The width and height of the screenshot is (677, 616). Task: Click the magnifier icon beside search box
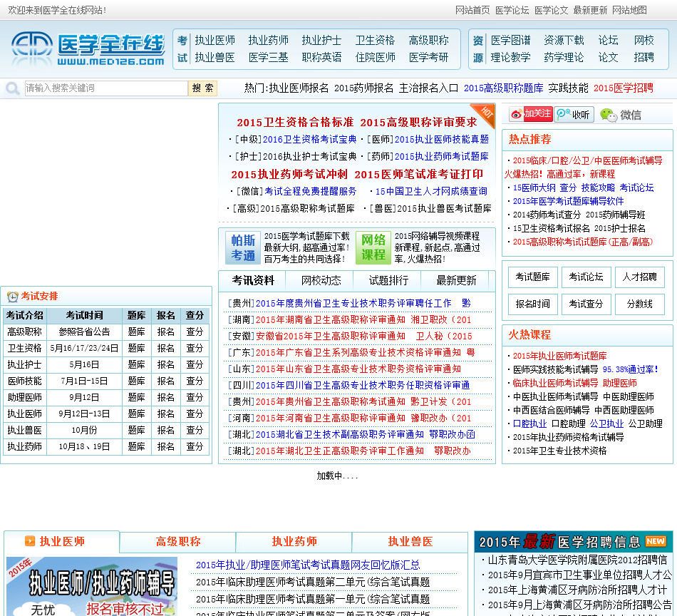point(13,88)
